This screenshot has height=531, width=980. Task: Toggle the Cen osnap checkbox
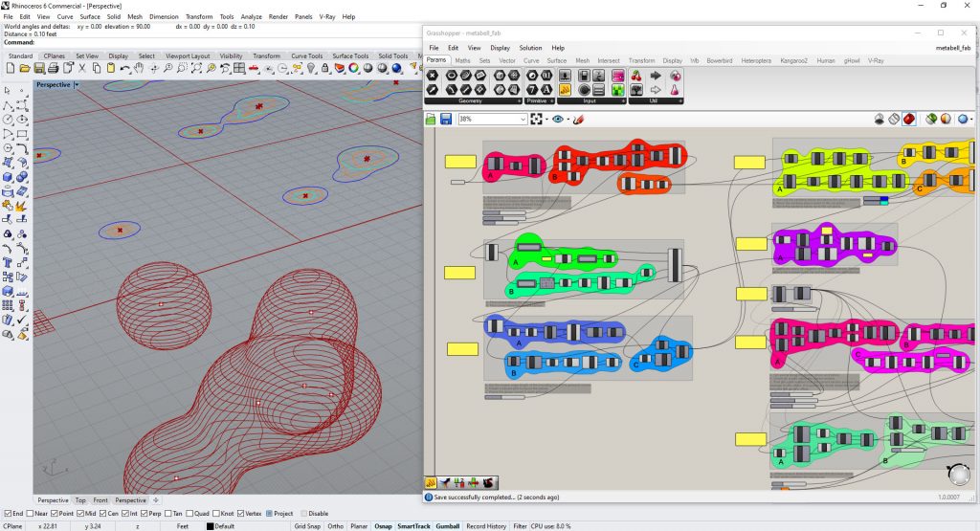coord(102,514)
